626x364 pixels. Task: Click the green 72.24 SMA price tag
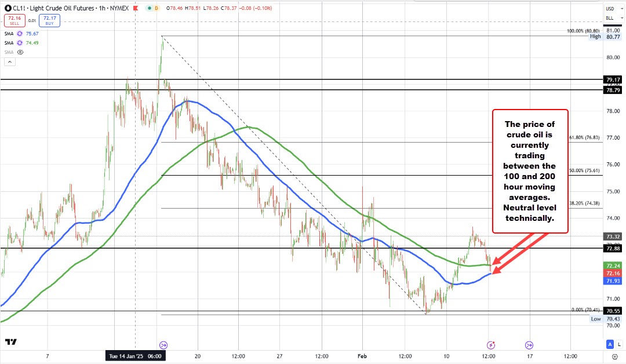[x=613, y=266]
